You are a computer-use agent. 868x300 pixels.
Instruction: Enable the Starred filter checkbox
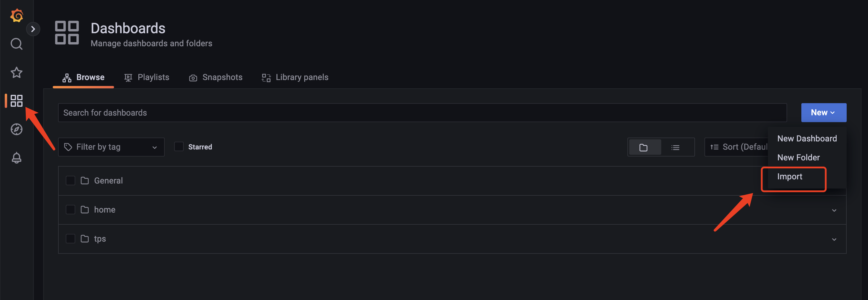click(179, 147)
